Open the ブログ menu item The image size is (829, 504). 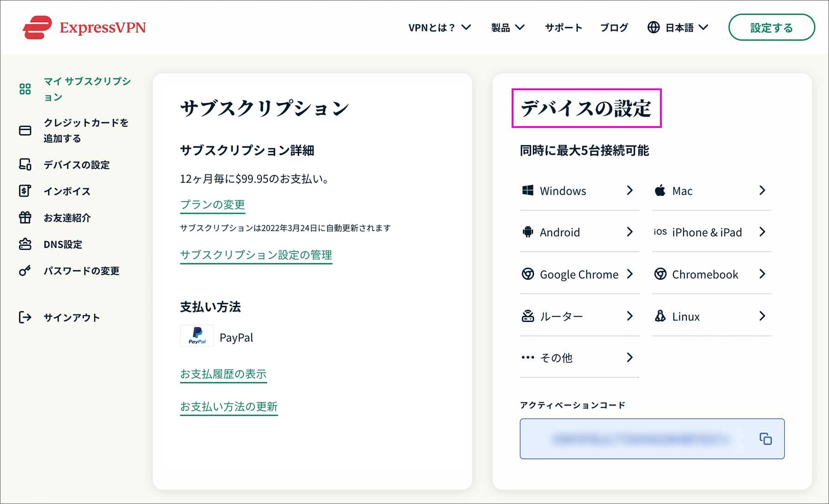click(614, 28)
